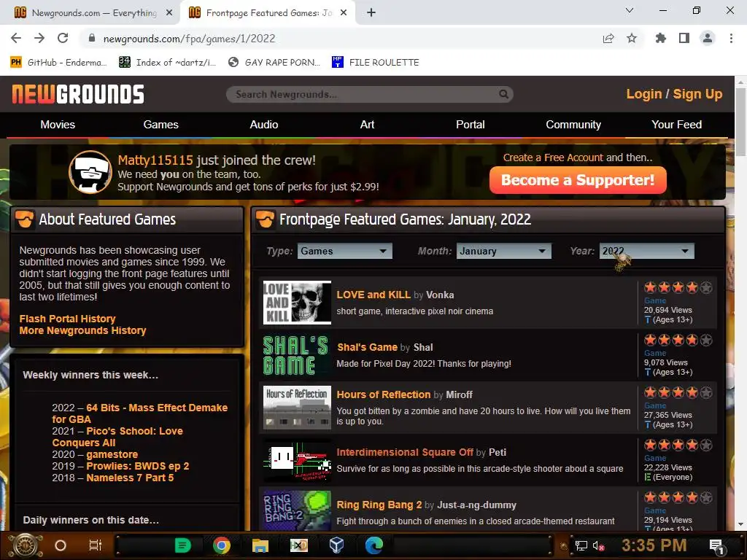Screen dimensions: 747x560
Task: Click the supporter avatar icon in banner
Action: [x=90, y=172]
